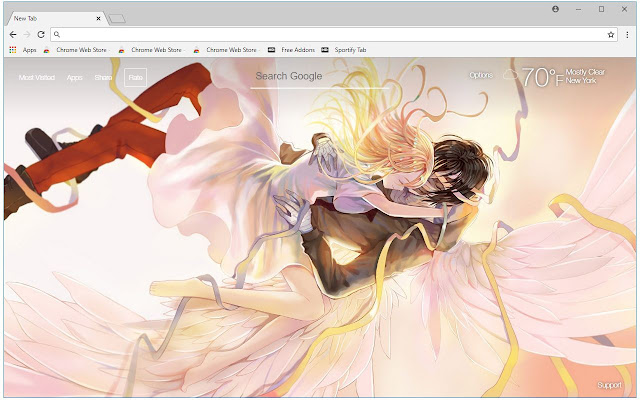Click the 70°F temperature reading

click(543, 77)
